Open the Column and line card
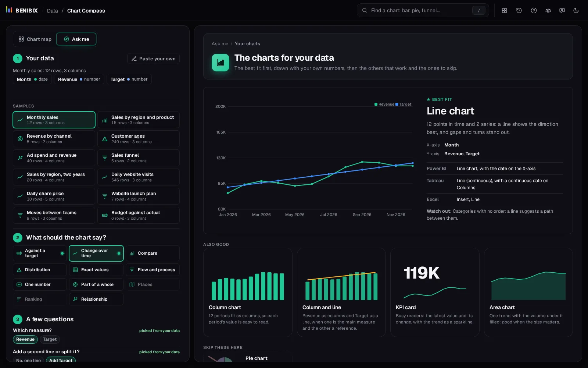Viewport: 588px width, 368px height. [341, 292]
